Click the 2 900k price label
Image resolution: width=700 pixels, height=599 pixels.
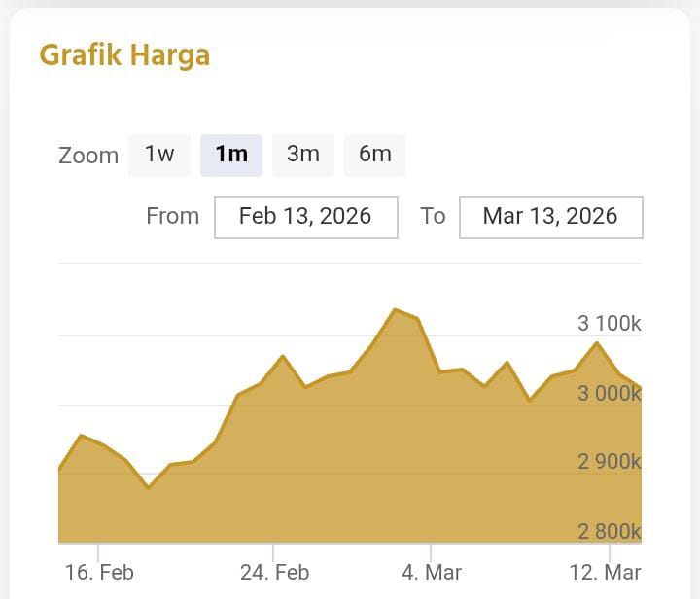coord(609,461)
